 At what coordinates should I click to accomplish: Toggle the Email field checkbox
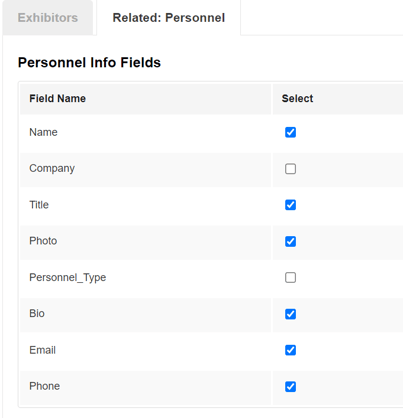(290, 350)
